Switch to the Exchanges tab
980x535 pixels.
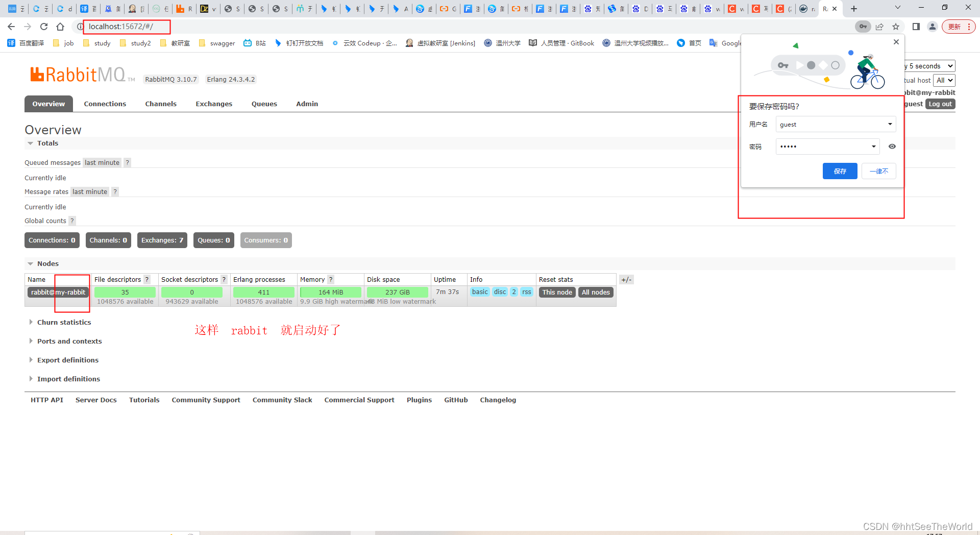[x=214, y=104]
